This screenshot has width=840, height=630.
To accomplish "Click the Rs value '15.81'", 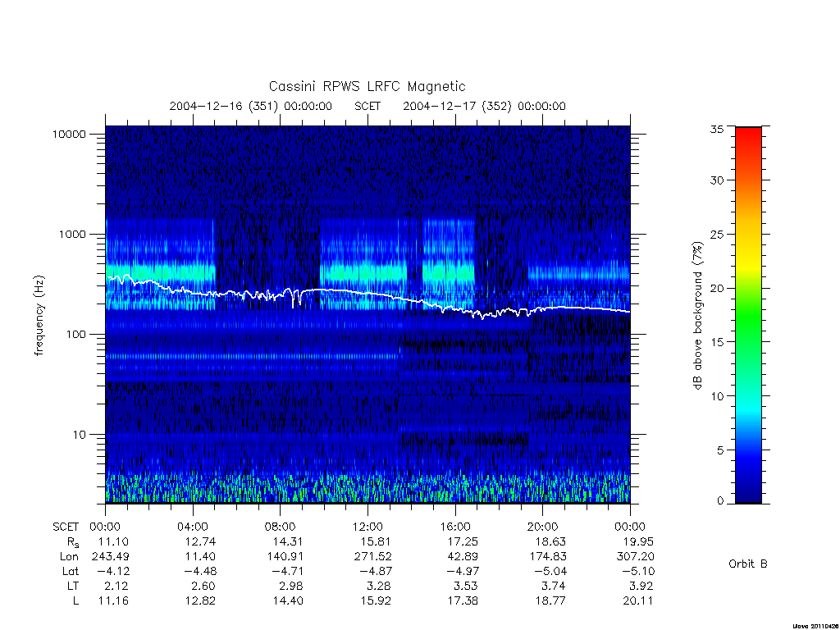I will 376,542.
